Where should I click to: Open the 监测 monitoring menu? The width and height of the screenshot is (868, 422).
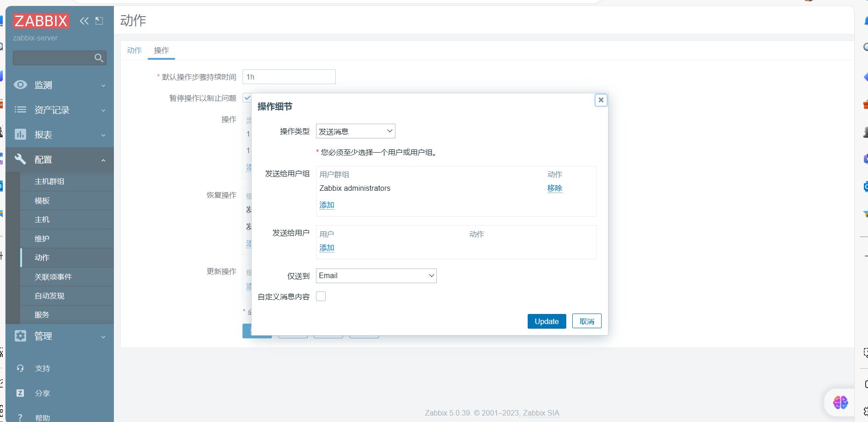point(60,85)
